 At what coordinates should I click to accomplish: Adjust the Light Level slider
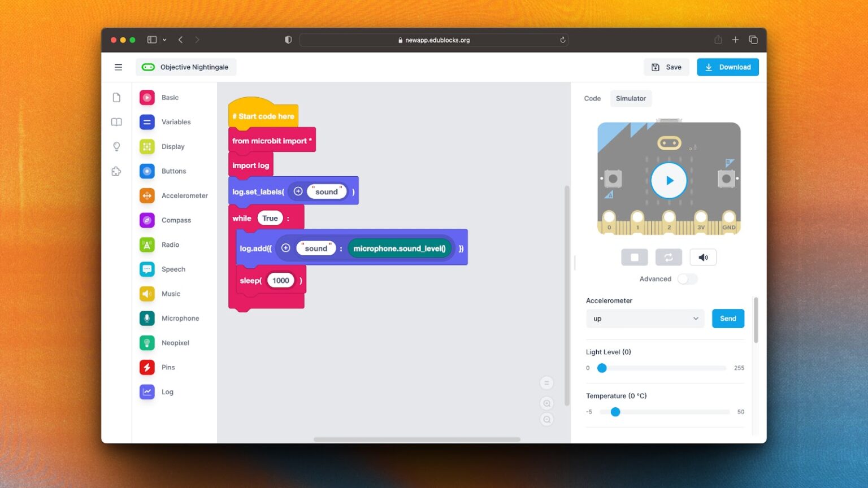(601, 368)
